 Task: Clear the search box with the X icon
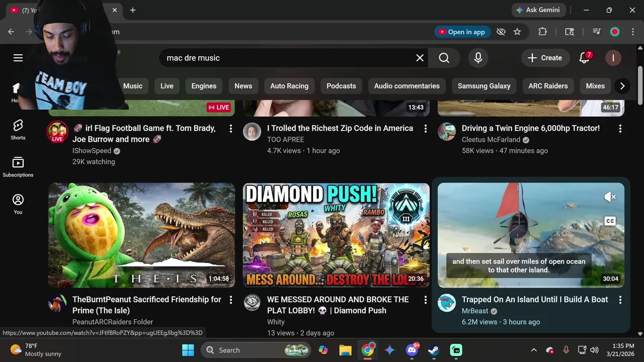pos(420,58)
